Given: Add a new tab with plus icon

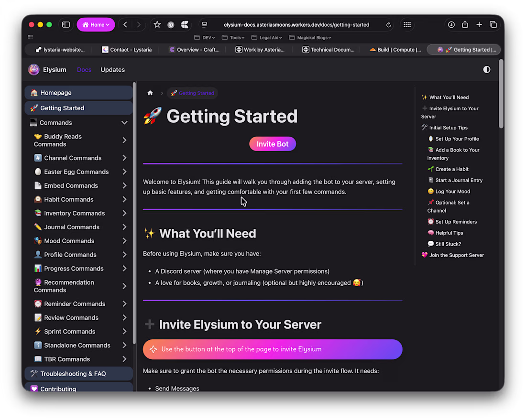Looking at the screenshot, I should click(479, 24).
